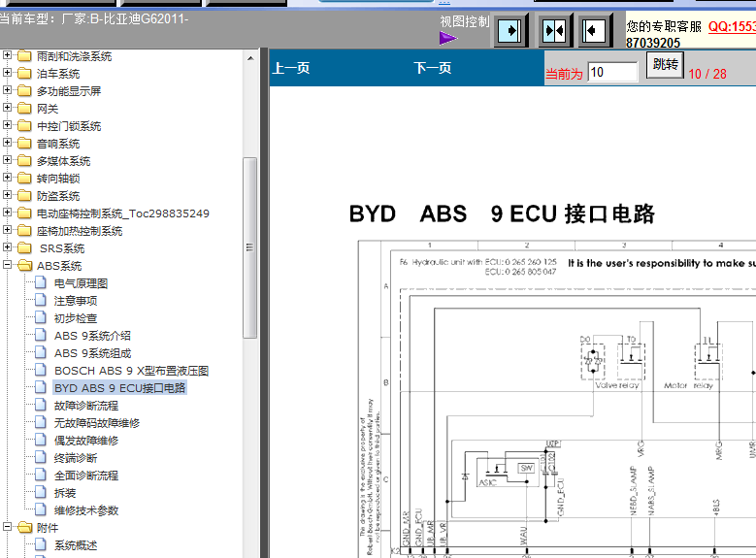Collapse the 附件 folder node
This screenshot has height=558, width=756.
coord(7,527)
